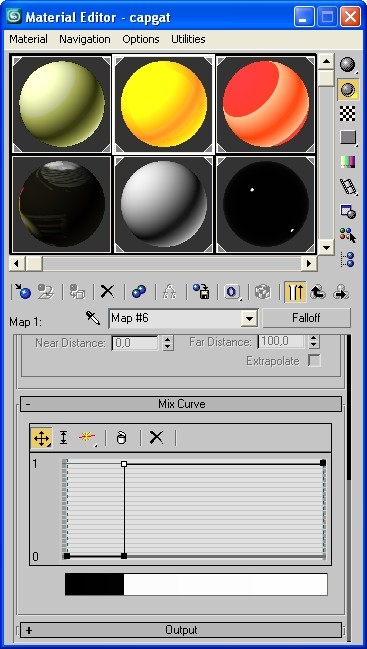Select the pale yellow sample sphere
This screenshot has height=649, width=367.
(61, 104)
